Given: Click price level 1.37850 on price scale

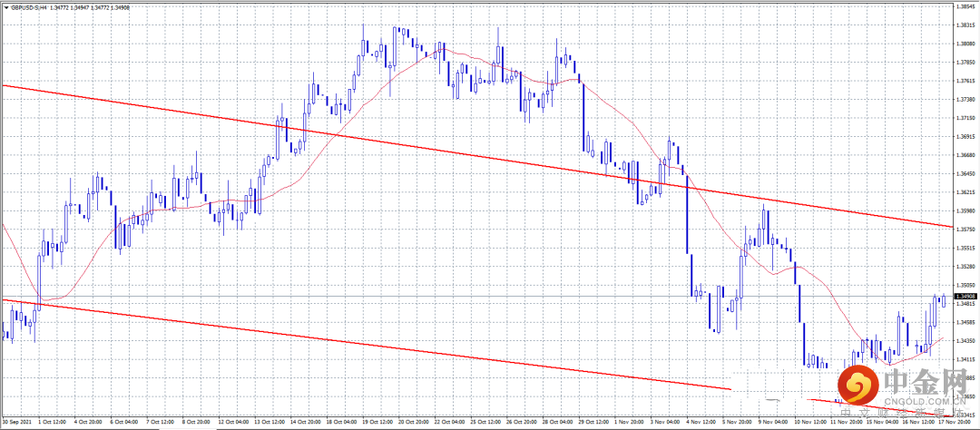Looking at the screenshot, I should (x=967, y=62).
